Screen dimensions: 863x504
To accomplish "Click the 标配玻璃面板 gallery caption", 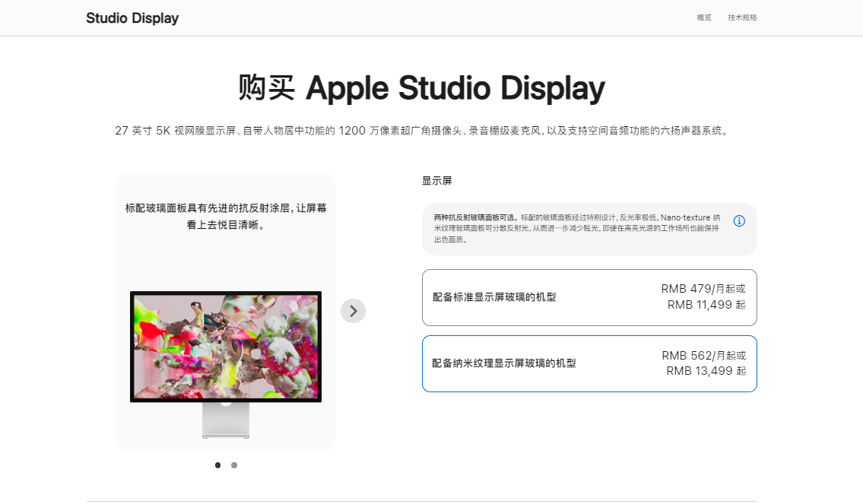I will pyautogui.click(x=226, y=216).
